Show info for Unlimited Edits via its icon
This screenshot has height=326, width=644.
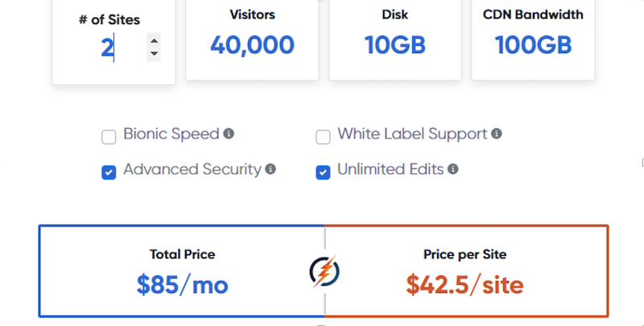pos(452,169)
